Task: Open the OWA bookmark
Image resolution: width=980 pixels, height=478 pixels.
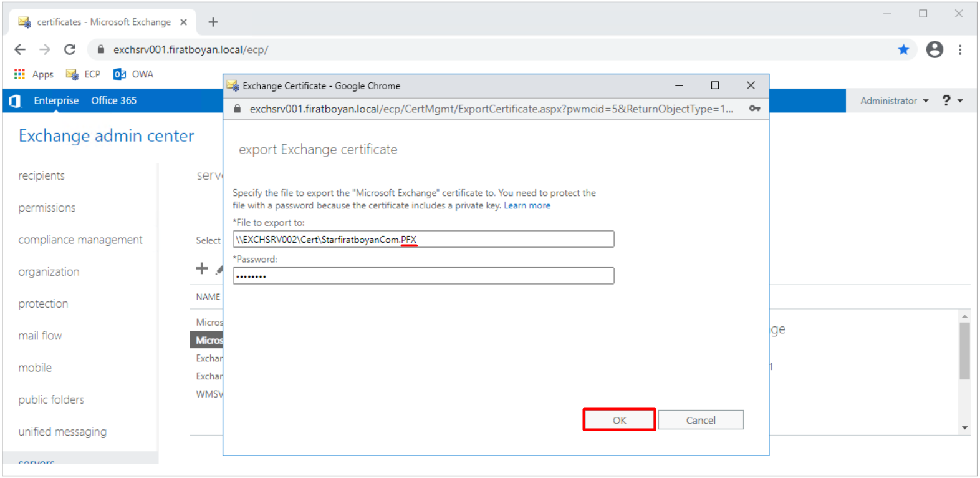Action: click(133, 74)
